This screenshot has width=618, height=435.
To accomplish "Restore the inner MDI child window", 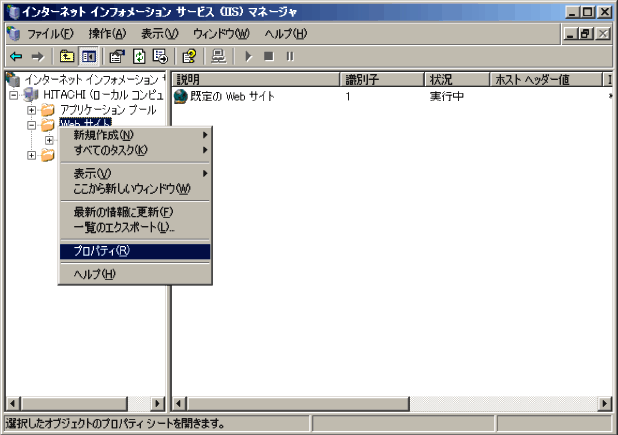I will click(586, 34).
